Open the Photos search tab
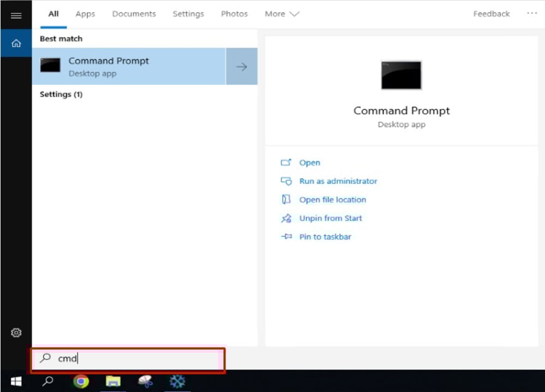Image resolution: width=545 pixels, height=392 pixels. (x=234, y=14)
